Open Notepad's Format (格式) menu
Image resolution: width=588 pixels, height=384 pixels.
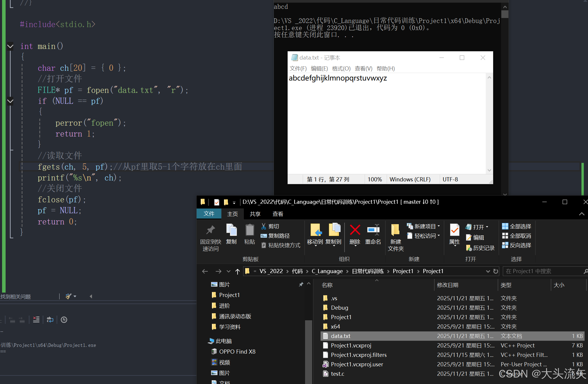[x=341, y=68]
